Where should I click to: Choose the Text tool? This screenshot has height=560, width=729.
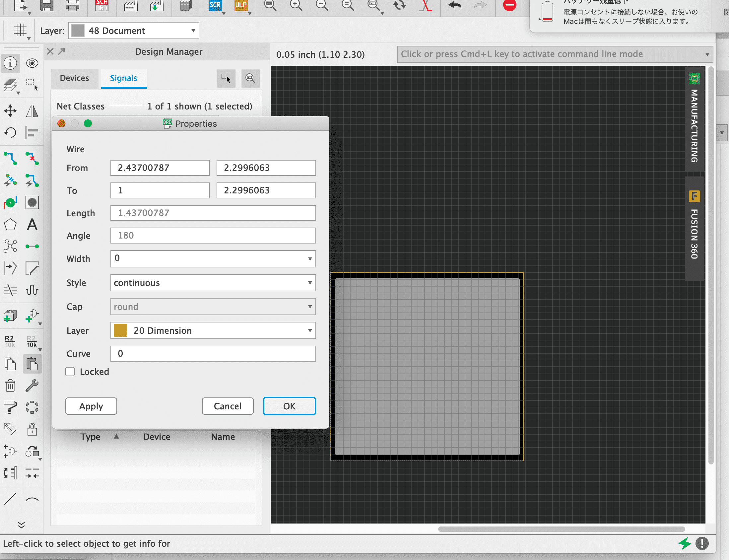pos(32,225)
